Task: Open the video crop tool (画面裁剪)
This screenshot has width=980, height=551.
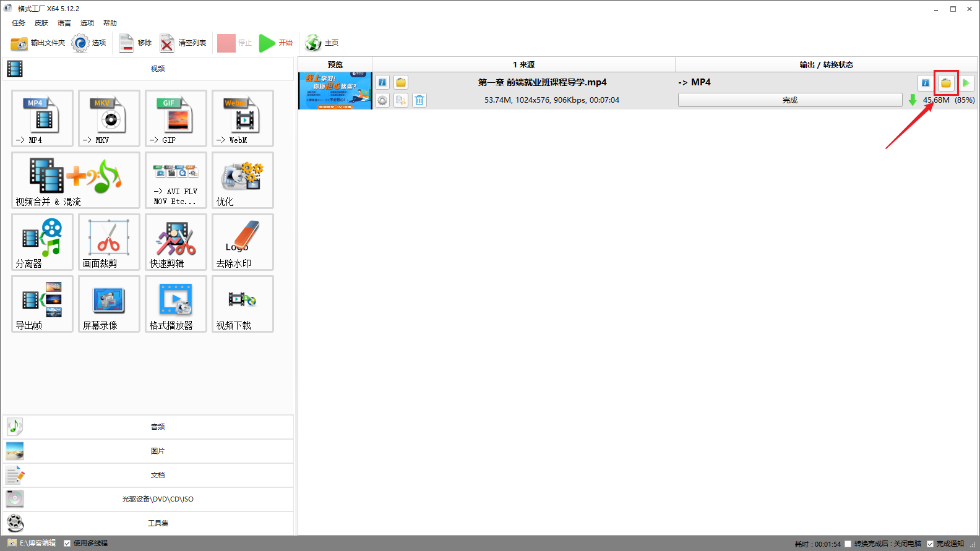Action: click(109, 242)
